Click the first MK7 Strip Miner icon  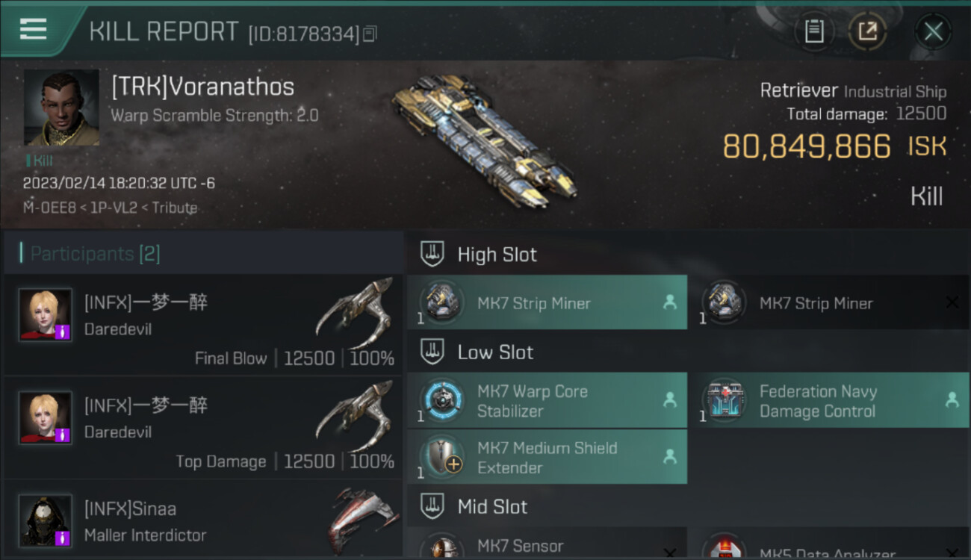coord(441,302)
